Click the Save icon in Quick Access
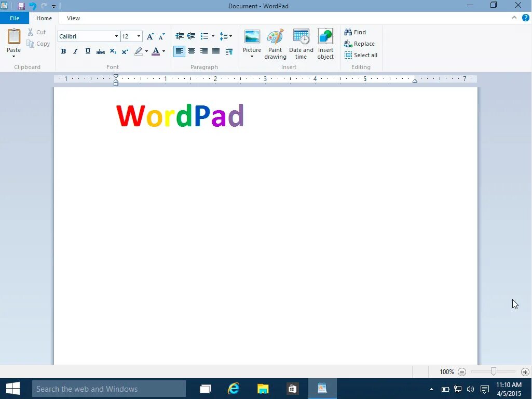 point(21,6)
